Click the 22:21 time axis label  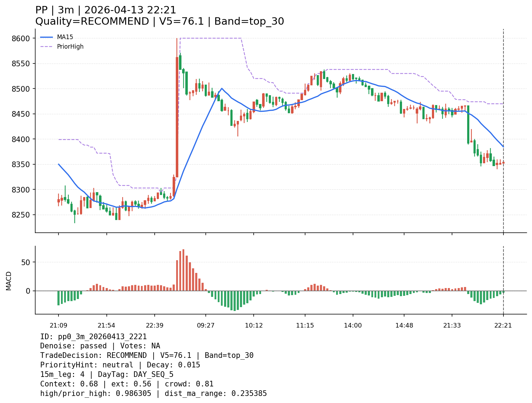click(x=503, y=325)
